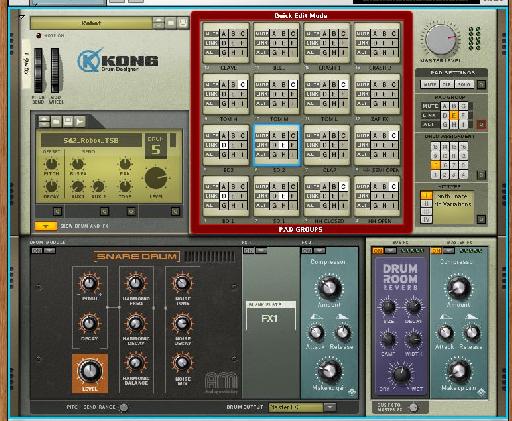
Task: Mute the selected pad in Pad Settings
Action: click(x=429, y=84)
